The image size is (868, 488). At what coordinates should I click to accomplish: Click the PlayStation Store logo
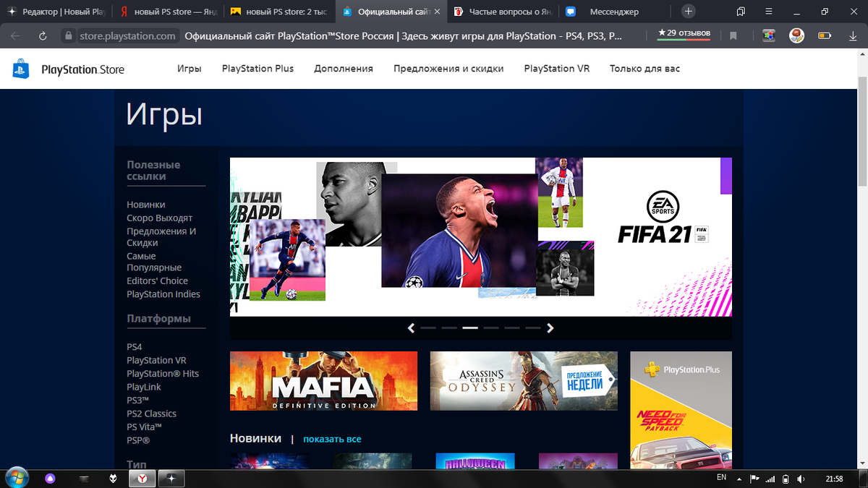pyautogui.click(x=69, y=69)
